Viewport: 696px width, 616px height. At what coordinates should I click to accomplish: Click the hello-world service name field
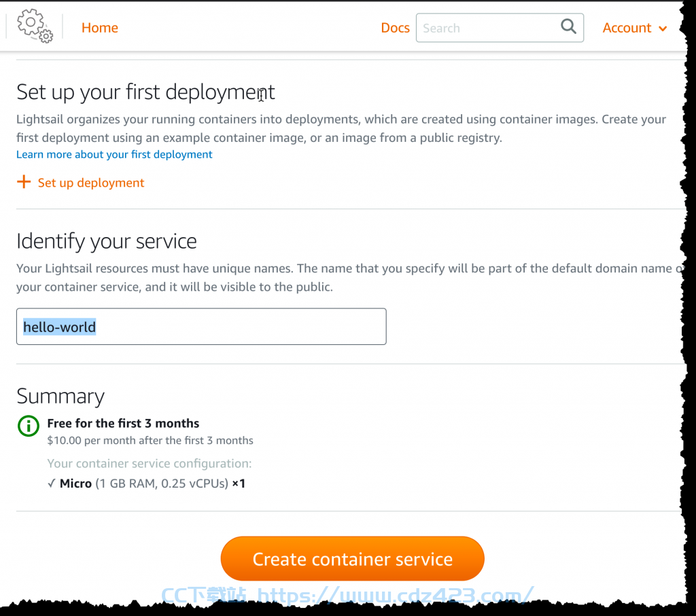pos(201,327)
